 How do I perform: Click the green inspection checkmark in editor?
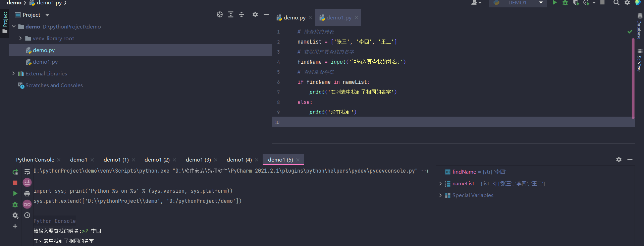630,32
